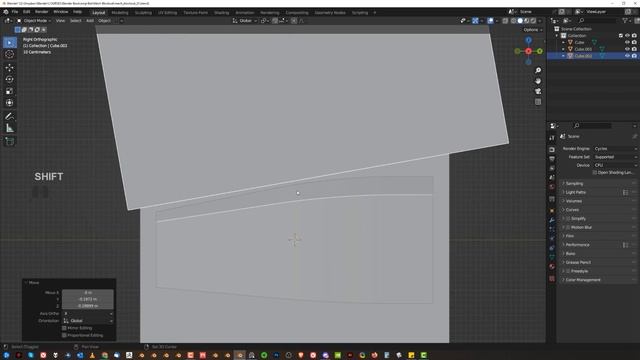Select the Scale tool
This screenshot has height=360, width=640.
coord(10,91)
